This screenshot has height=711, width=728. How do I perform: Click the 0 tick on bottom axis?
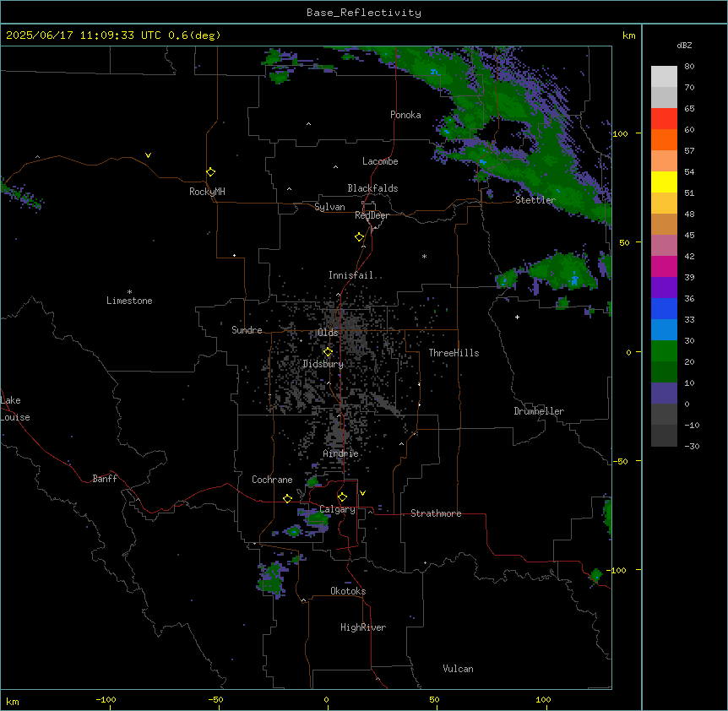pyautogui.click(x=326, y=699)
